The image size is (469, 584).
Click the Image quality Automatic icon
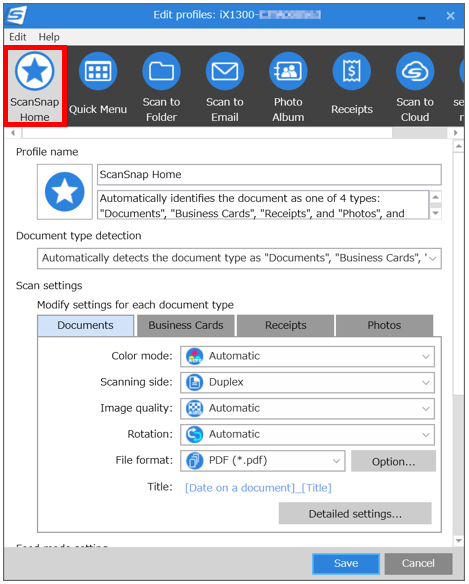194,409
